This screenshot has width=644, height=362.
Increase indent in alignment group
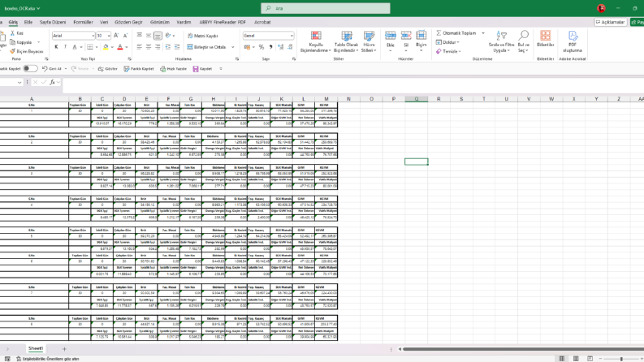pyautogui.click(x=177, y=47)
